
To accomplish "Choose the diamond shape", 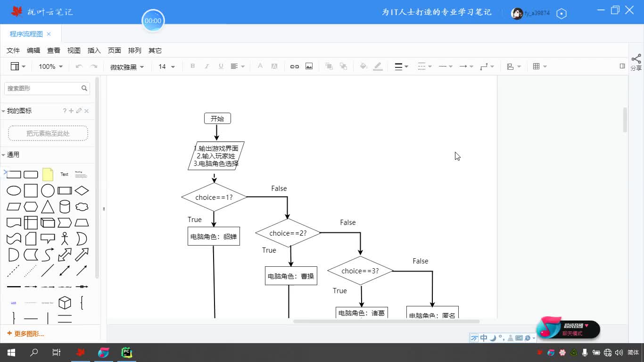I will [x=82, y=190].
